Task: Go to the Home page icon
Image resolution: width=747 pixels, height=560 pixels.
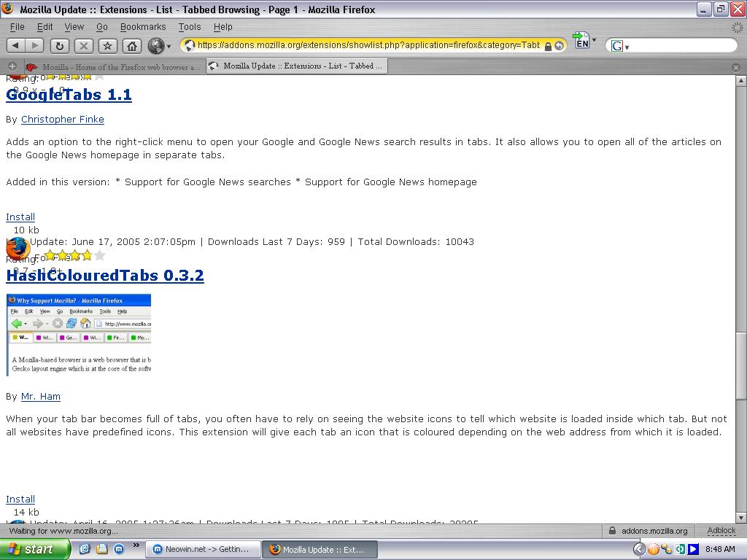Action: [132, 46]
